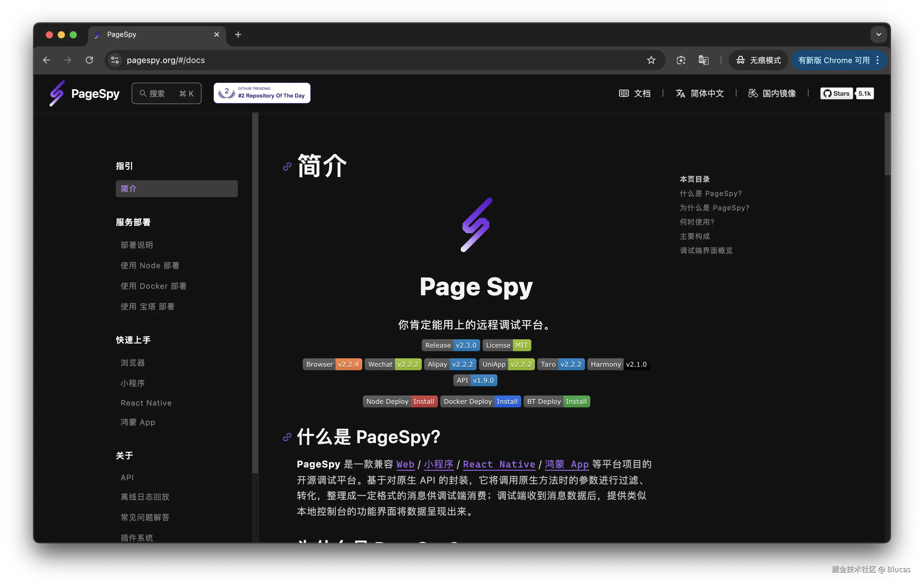The image size is (924, 587).
Task: Select 简介 in the sidebar guide menu
Action: [x=177, y=189]
